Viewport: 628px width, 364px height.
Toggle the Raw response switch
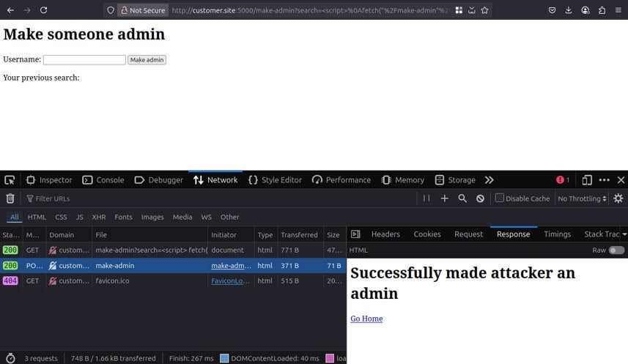pos(616,250)
